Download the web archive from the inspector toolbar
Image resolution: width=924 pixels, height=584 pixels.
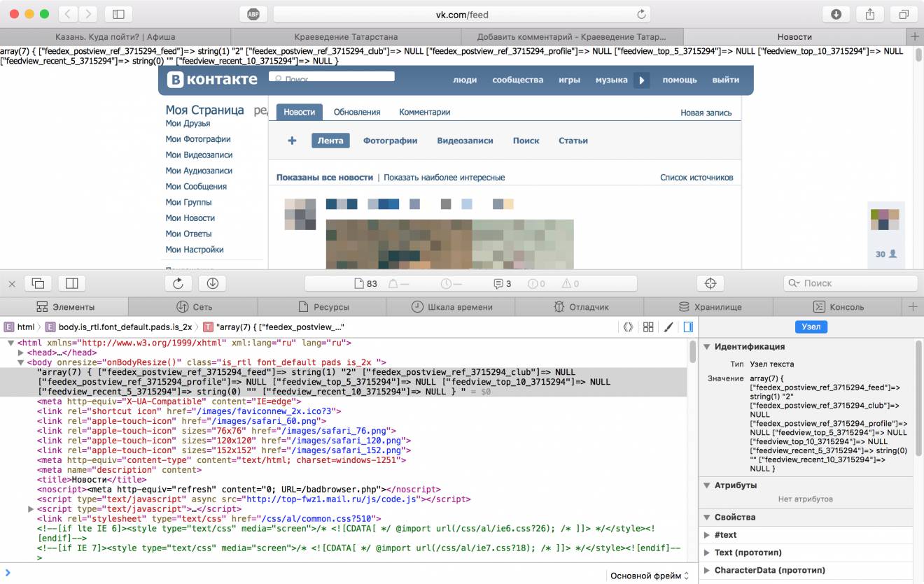point(213,283)
